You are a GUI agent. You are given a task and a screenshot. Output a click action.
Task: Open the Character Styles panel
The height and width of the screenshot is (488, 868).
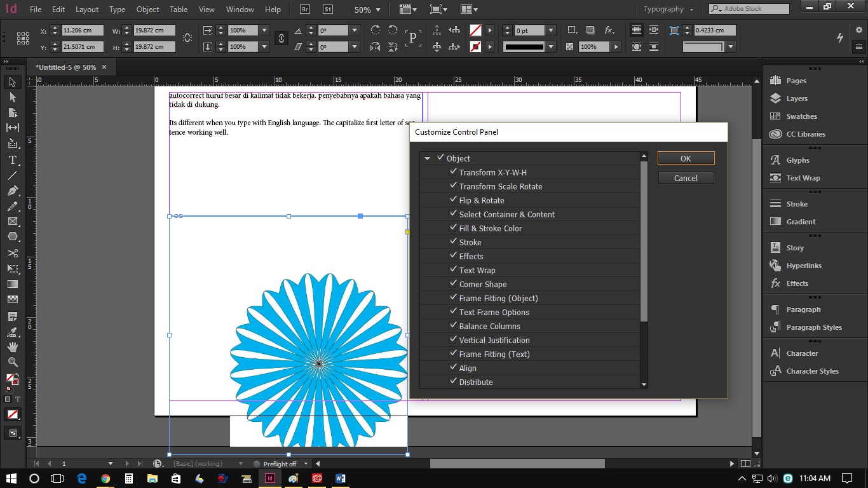pyautogui.click(x=804, y=371)
